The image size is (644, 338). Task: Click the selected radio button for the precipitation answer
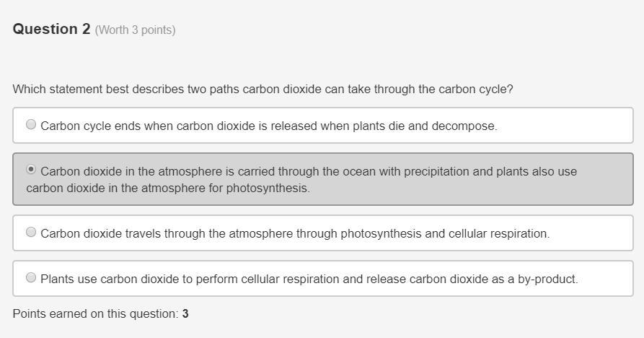31,170
